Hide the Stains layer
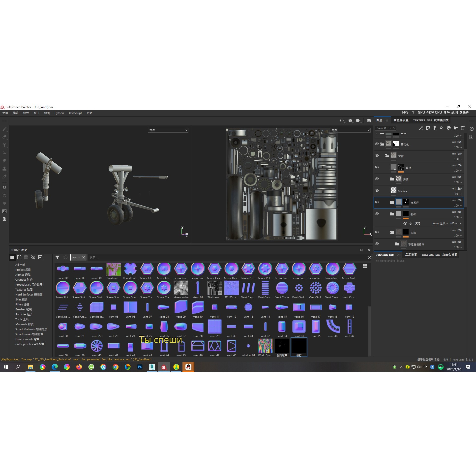This screenshot has width=476, height=476. click(x=377, y=190)
